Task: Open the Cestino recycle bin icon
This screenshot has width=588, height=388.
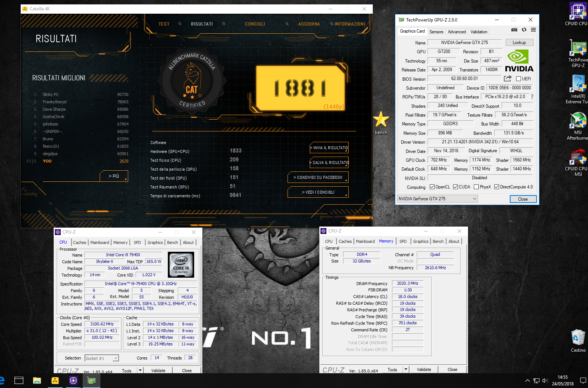Action: click(x=578, y=341)
